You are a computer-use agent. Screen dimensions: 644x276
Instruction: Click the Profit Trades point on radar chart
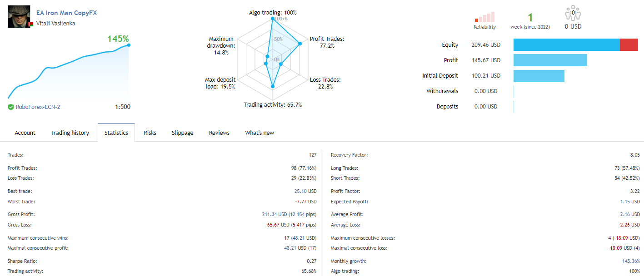click(300, 44)
